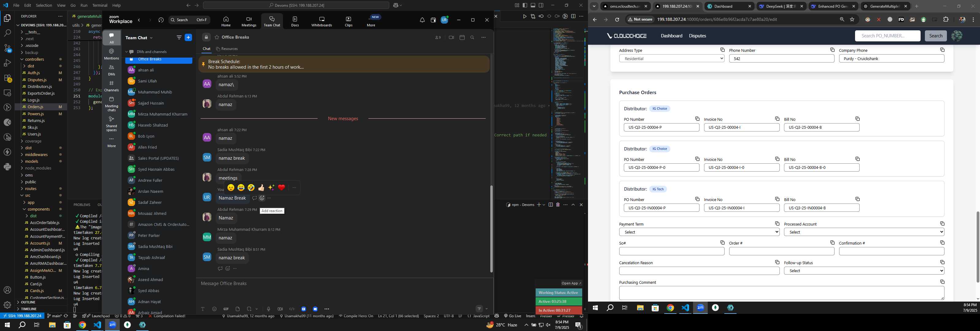Open Channels in the Zoom sidebar
The height and width of the screenshot is (331, 980).
[x=111, y=86]
